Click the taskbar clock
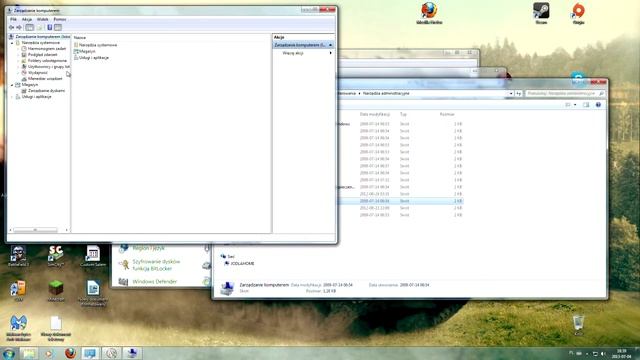This screenshot has height=360, width=640. tap(622, 354)
